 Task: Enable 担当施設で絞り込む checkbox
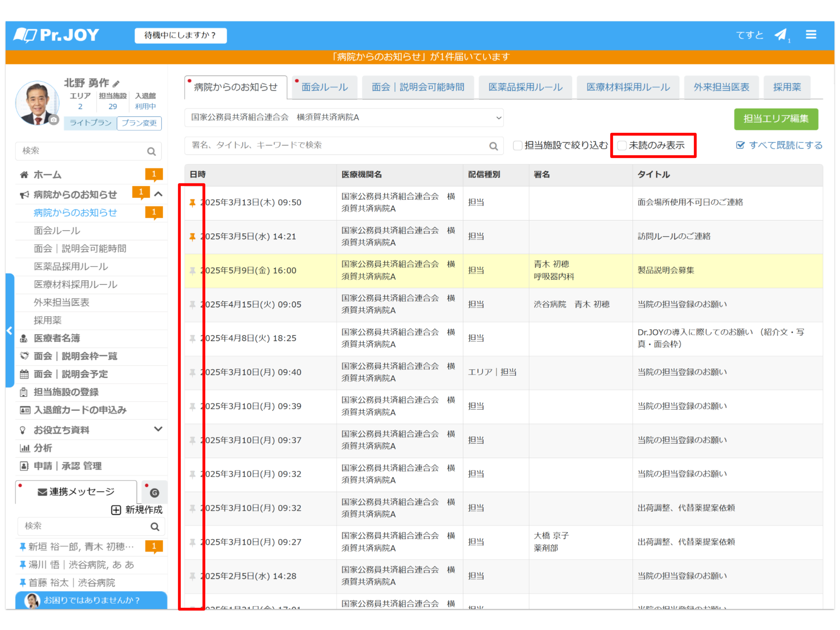point(517,146)
